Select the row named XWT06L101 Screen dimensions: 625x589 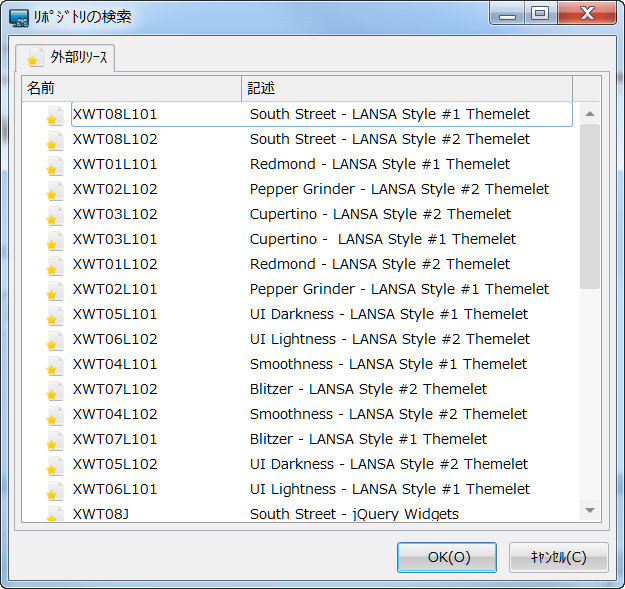(297, 489)
